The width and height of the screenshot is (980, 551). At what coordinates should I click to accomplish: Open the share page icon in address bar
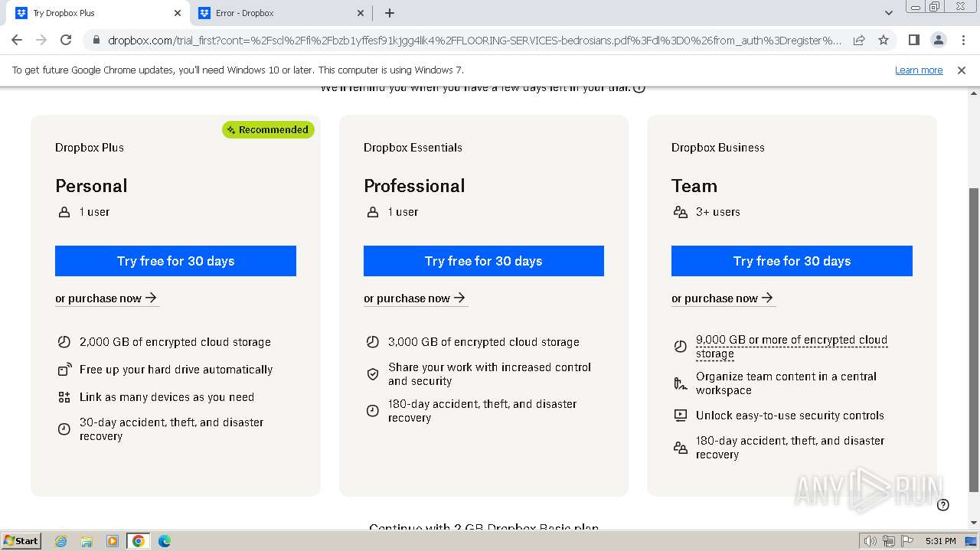pos(859,40)
